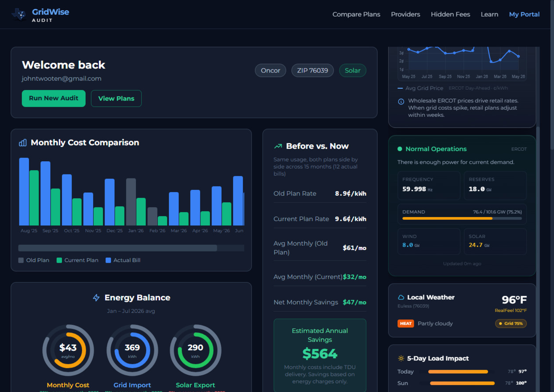The width and height of the screenshot is (554, 392).
Task: Click the Oncor provider chip
Action: click(270, 70)
